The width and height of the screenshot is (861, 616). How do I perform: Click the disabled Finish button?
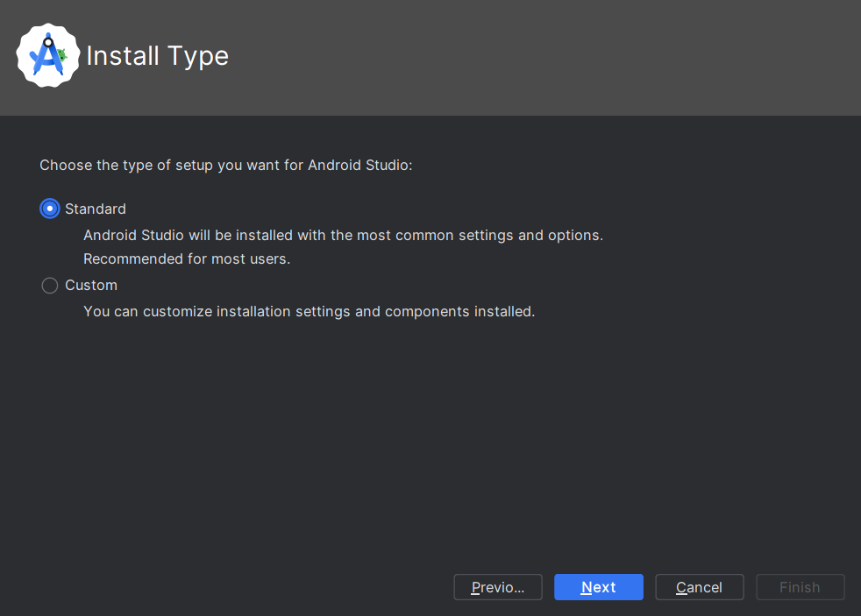click(800, 587)
